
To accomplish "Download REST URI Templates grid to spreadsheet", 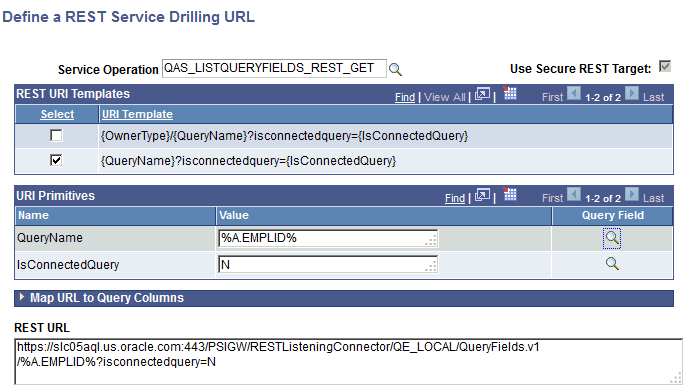I will click(510, 93).
